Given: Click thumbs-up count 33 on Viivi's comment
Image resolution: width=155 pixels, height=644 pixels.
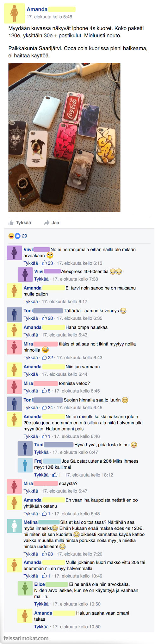Looking at the screenshot, I should [48, 263].
